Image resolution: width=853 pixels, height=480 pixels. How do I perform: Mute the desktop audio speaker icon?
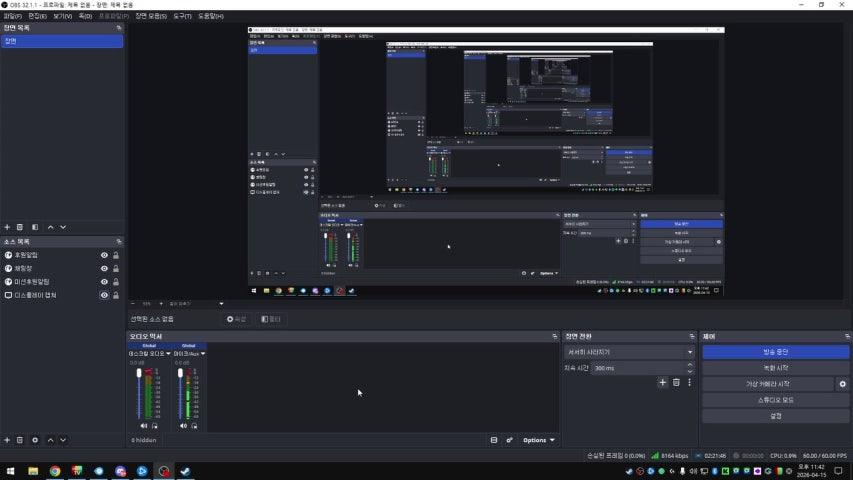tap(143, 426)
